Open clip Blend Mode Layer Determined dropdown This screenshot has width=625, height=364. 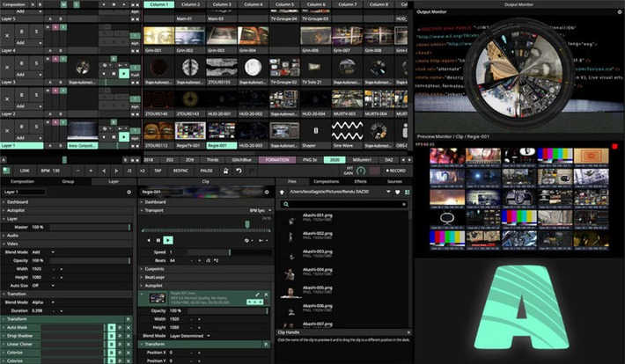coord(190,336)
